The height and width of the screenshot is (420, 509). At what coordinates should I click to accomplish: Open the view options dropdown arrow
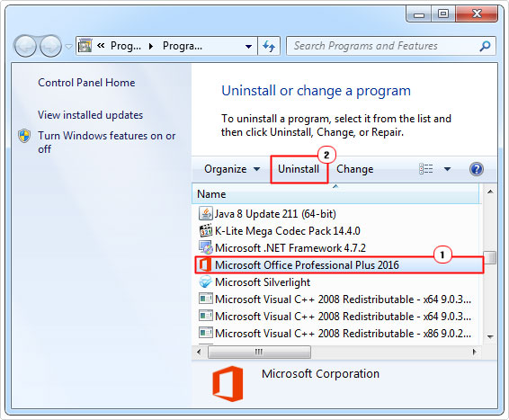pos(447,169)
